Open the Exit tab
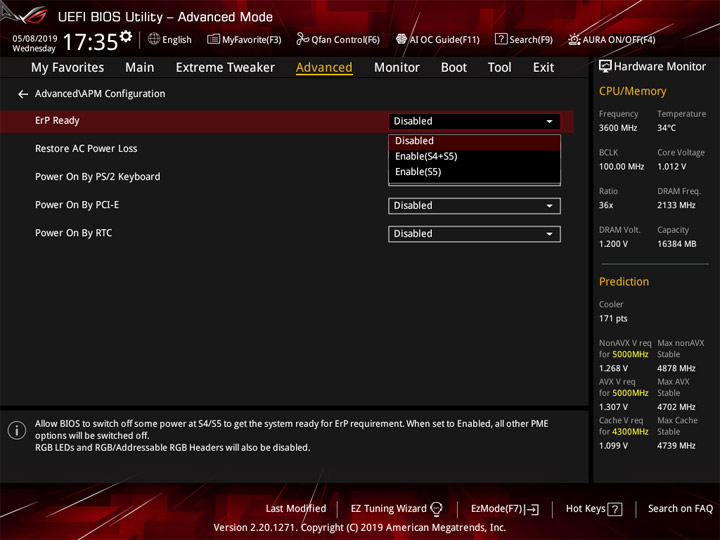The image size is (720, 540). coord(543,68)
